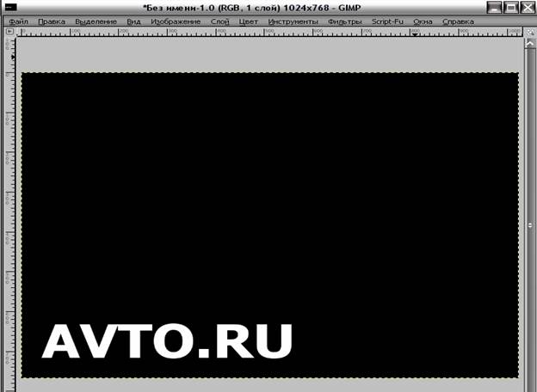Open the Вид menu
Screen dimensions: 537x392
coord(133,21)
